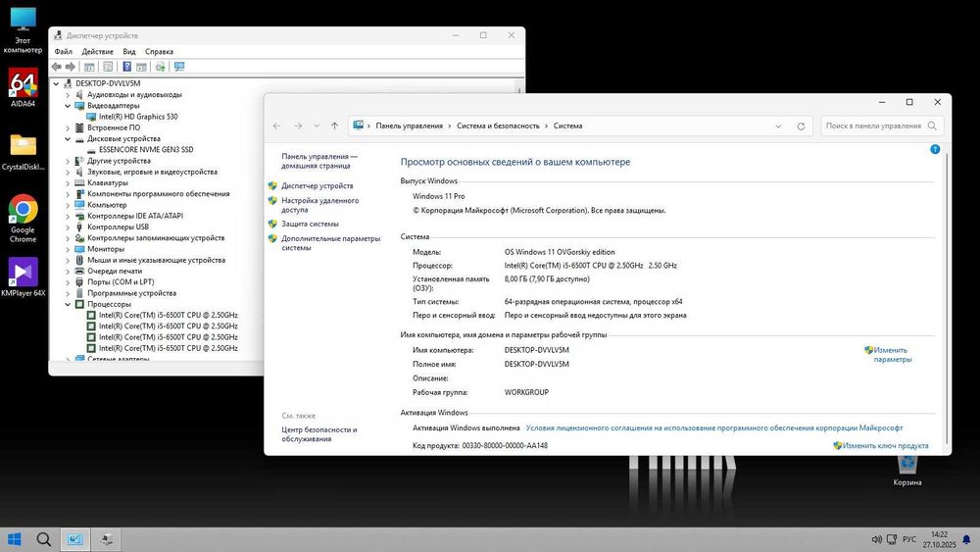Screen dimensions: 980x552
Task: Click the Forward arrow in System window
Action: (298, 125)
